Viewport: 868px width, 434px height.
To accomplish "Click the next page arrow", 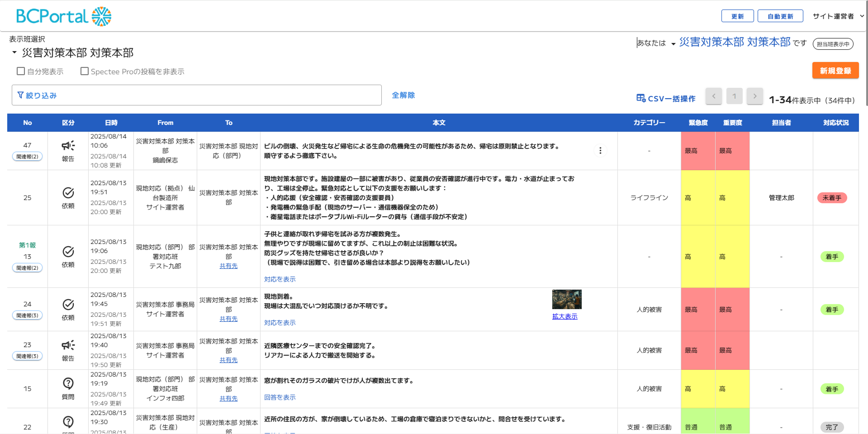I will (x=754, y=96).
